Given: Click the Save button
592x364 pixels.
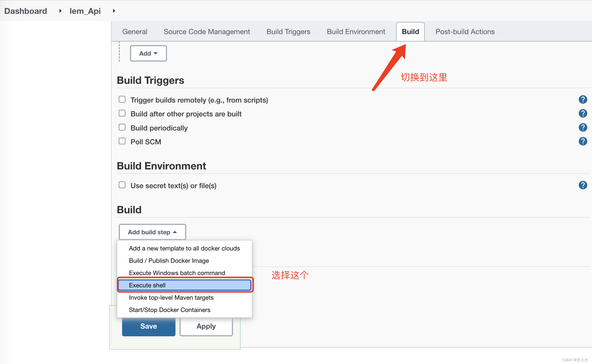Looking at the screenshot, I should 149,326.
